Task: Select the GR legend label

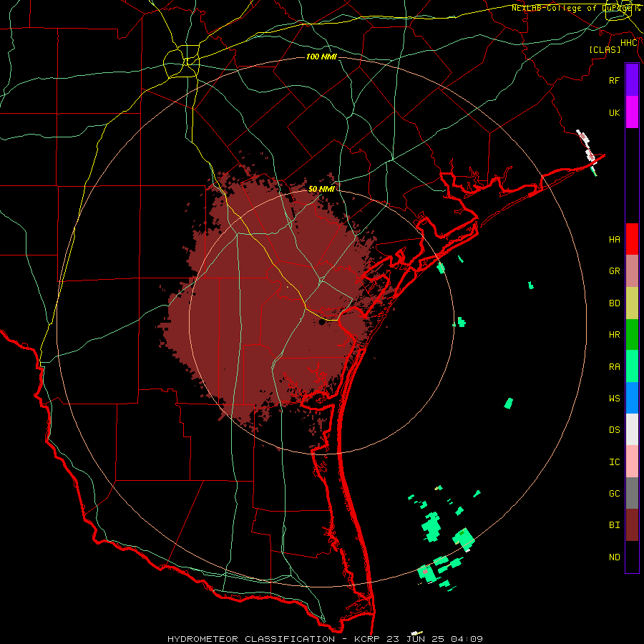Action: [x=614, y=271]
